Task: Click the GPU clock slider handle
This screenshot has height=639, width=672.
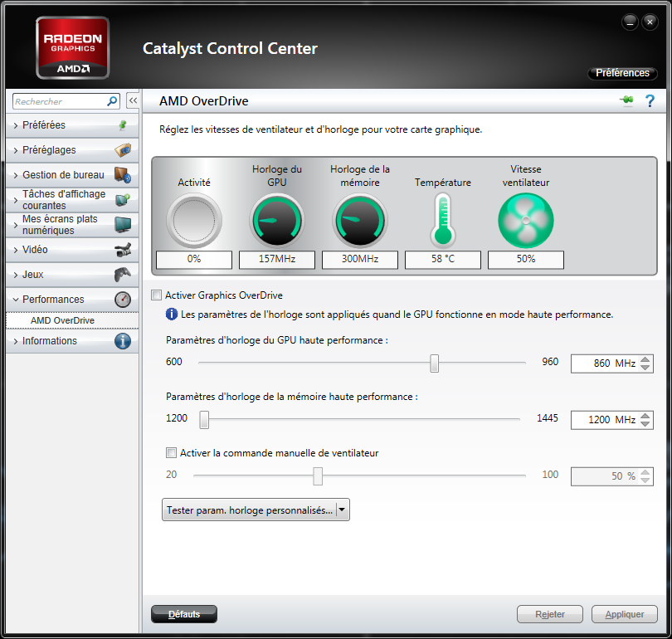Action: (x=434, y=363)
